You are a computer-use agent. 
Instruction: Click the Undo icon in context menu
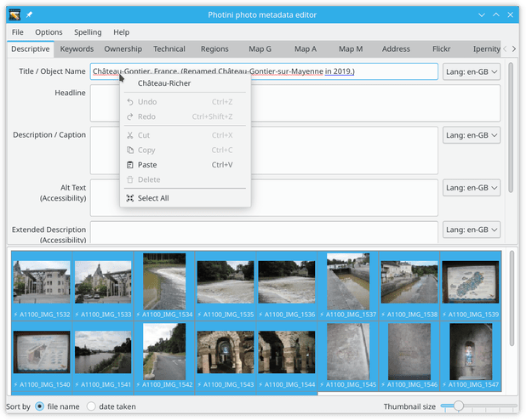point(130,102)
